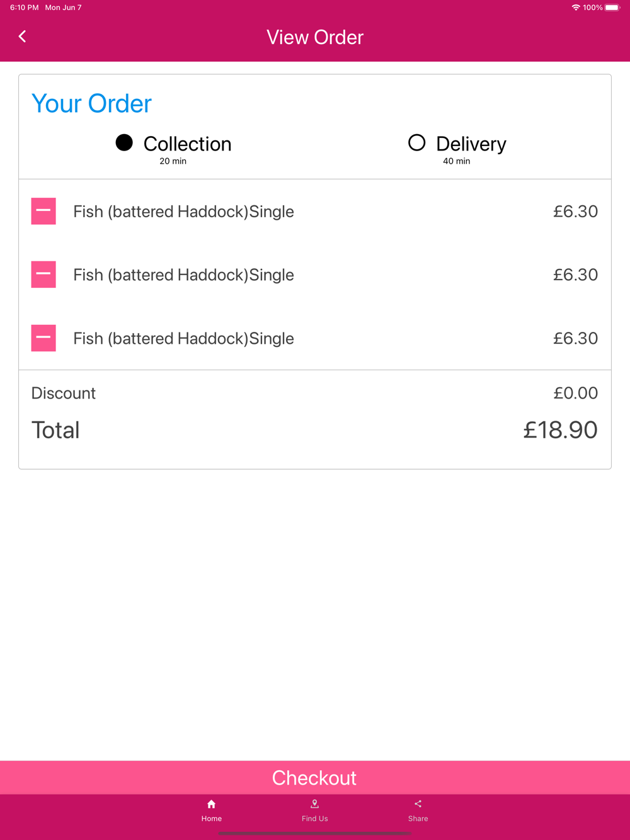Remove the third Fish Haddock item

click(43, 338)
